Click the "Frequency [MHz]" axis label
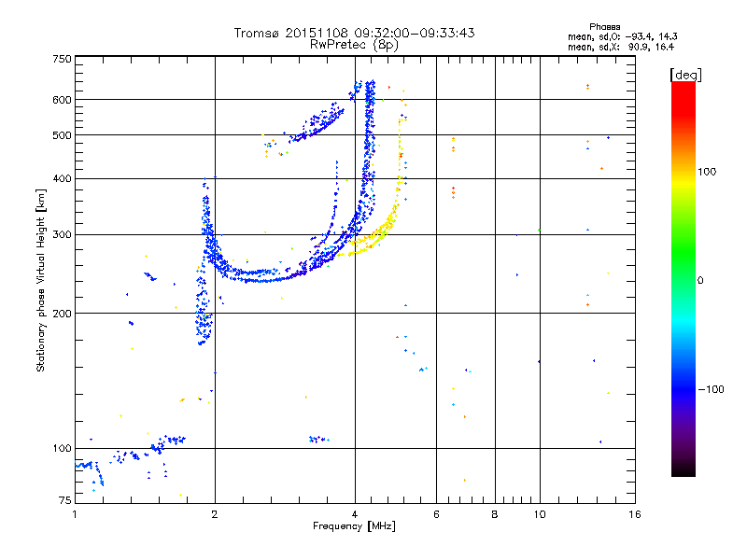 354,526
